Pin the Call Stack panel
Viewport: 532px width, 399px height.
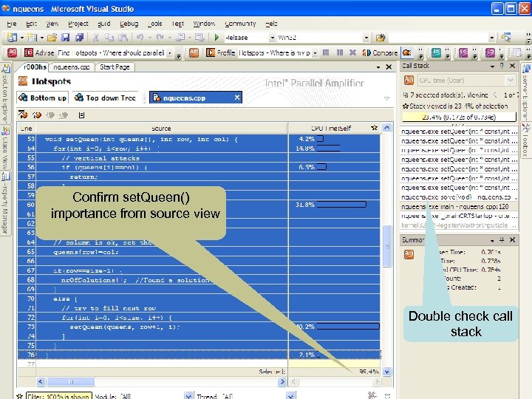point(502,66)
